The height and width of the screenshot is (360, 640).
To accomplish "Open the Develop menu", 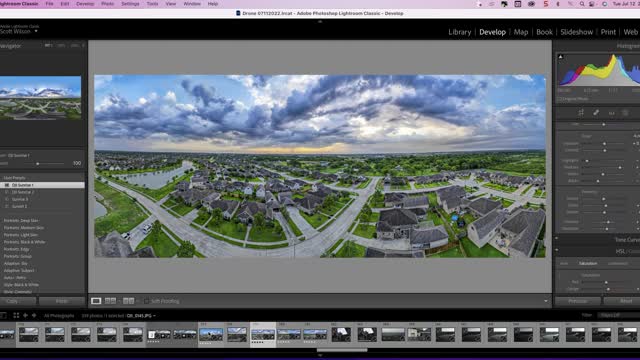I will pyautogui.click(x=85, y=4).
